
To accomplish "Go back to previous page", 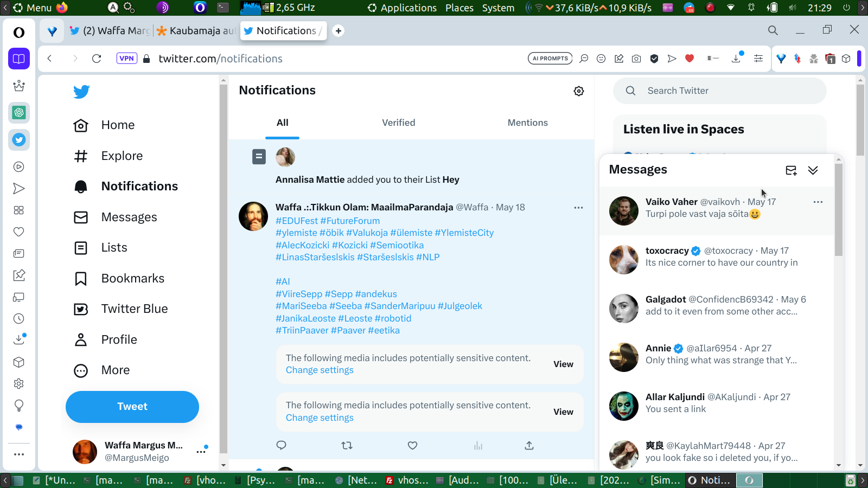I will tap(49, 59).
